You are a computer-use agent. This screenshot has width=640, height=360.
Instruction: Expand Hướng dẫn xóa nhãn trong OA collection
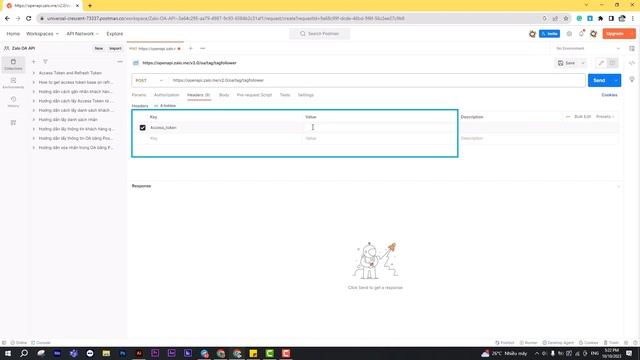click(x=34, y=148)
